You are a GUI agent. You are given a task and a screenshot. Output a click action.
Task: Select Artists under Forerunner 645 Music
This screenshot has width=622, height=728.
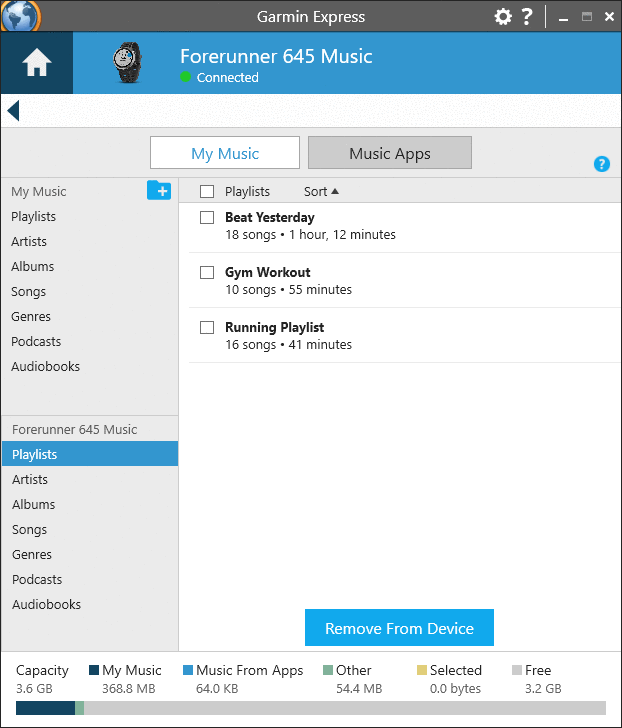pyautogui.click(x=30, y=479)
